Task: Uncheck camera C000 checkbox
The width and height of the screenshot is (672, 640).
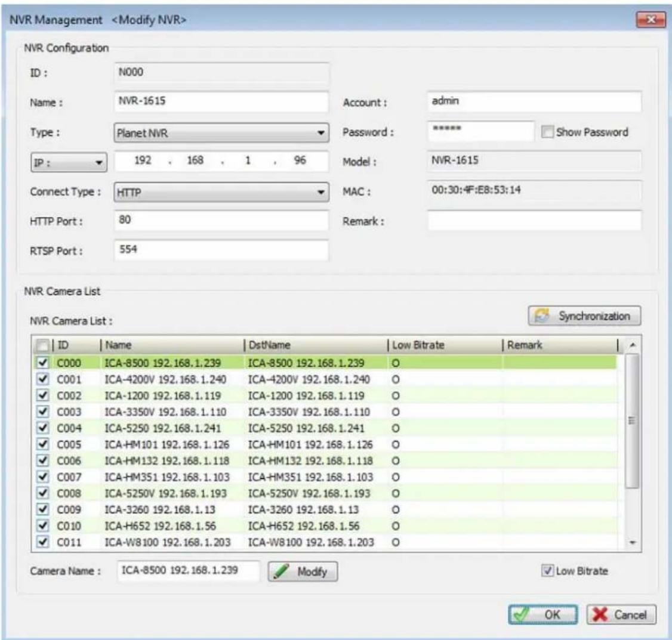Action: (x=42, y=363)
